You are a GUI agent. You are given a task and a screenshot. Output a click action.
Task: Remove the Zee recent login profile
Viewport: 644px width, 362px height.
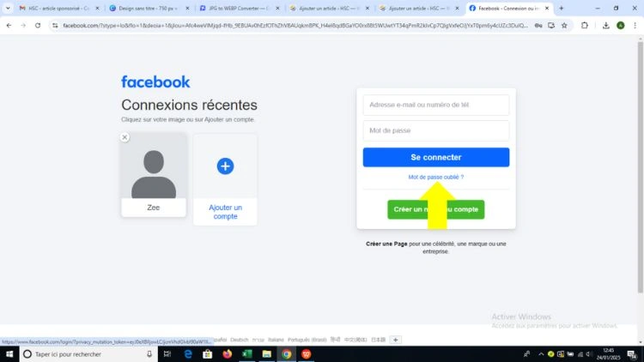click(125, 137)
